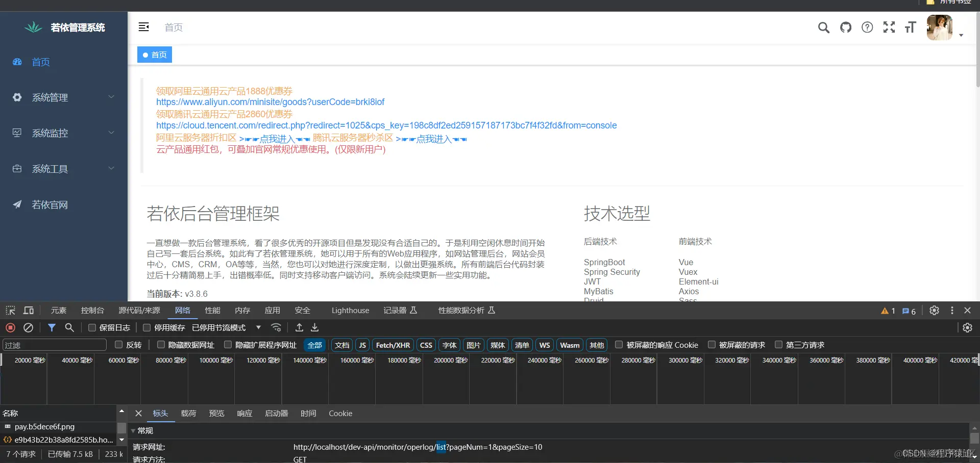Open the GitHub source icon
This screenshot has width=980, height=463.
point(846,28)
